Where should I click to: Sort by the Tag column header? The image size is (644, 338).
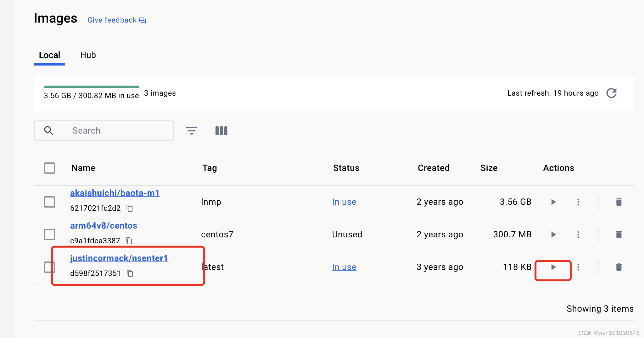pyautogui.click(x=210, y=168)
